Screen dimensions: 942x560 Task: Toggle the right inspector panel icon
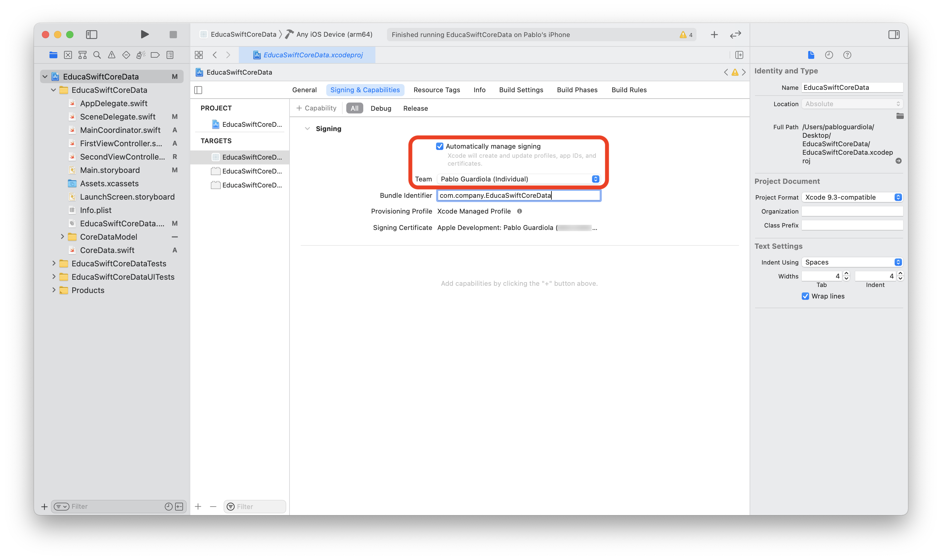coord(894,35)
